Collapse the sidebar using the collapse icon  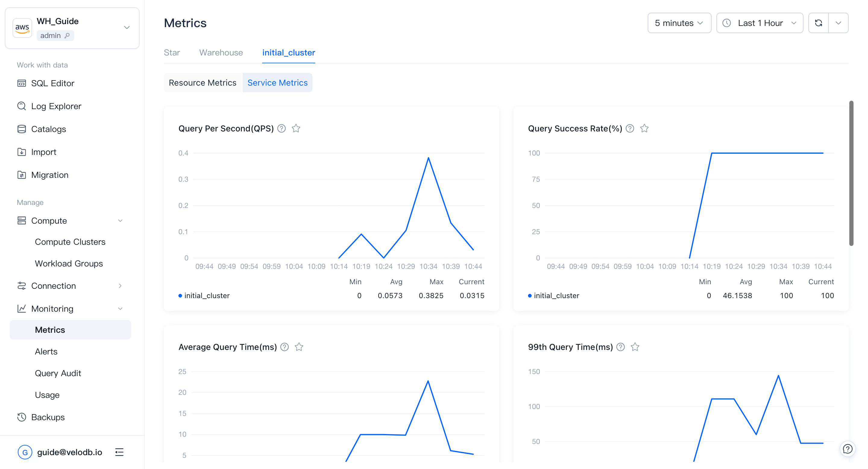tap(120, 452)
